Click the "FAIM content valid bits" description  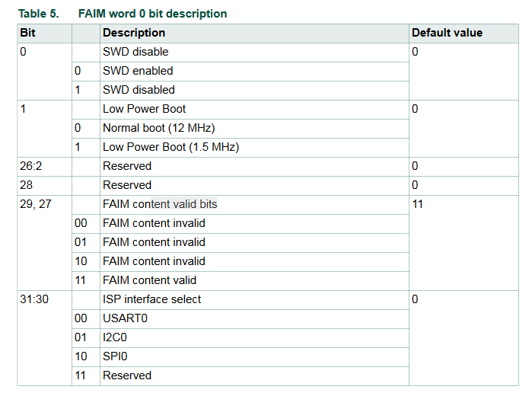[160, 204]
